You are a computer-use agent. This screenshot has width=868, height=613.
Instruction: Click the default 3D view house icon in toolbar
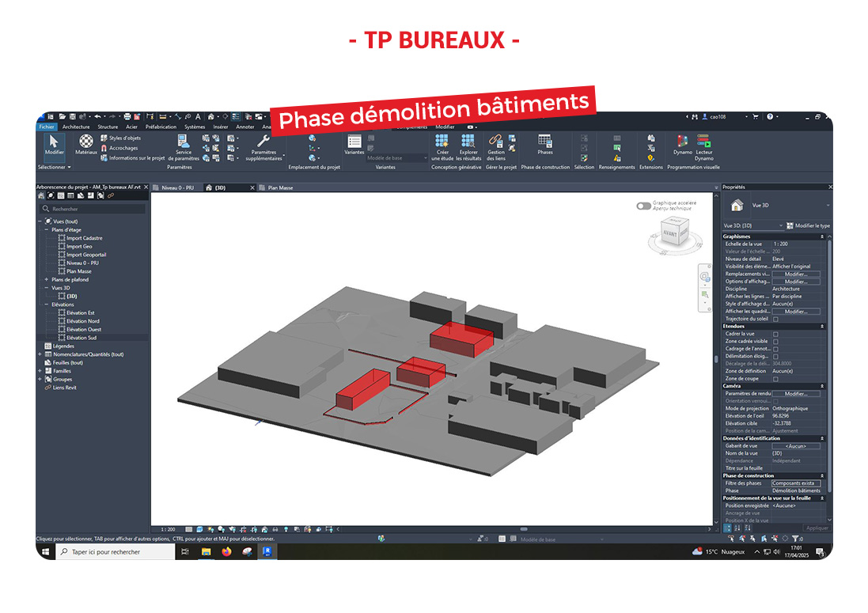(211, 117)
